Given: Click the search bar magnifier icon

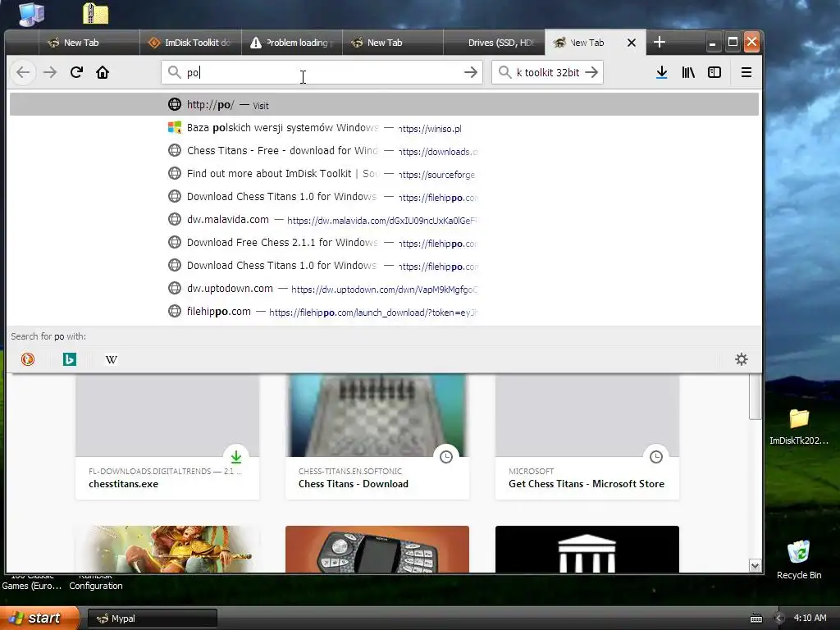Looking at the screenshot, I should click(504, 72).
